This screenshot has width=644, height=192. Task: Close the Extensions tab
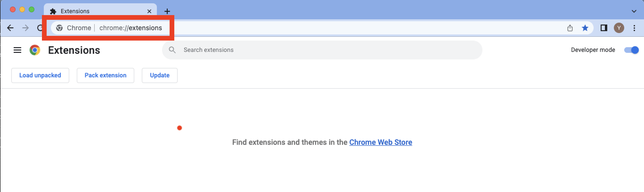pos(149,11)
